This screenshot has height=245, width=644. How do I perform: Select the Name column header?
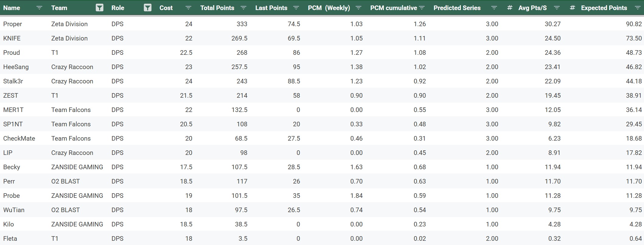tap(12, 8)
